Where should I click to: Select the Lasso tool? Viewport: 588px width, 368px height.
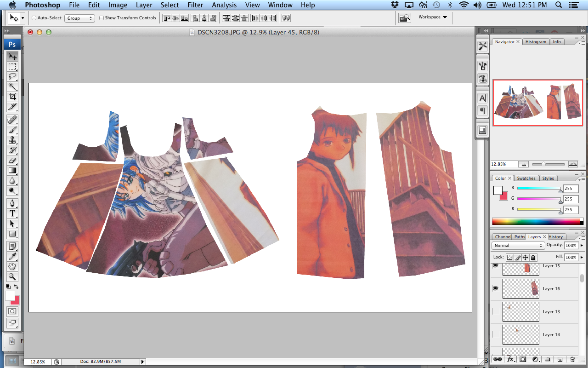tap(12, 76)
